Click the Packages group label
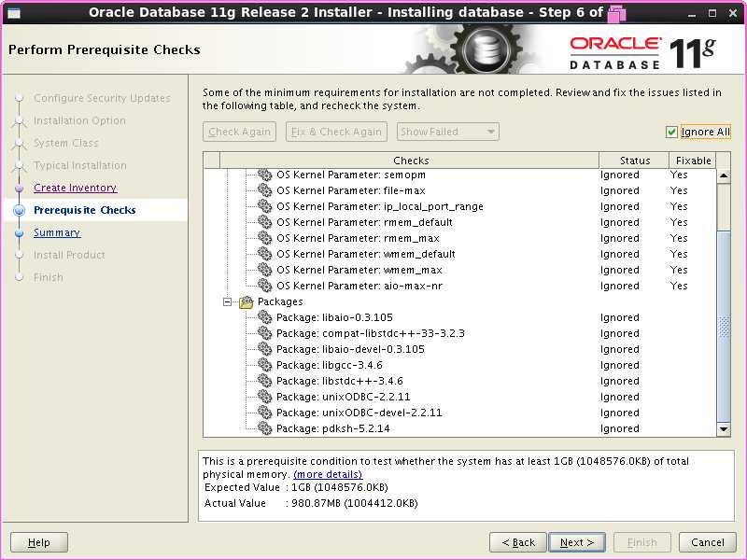This screenshot has width=747, height=560. 280,301
